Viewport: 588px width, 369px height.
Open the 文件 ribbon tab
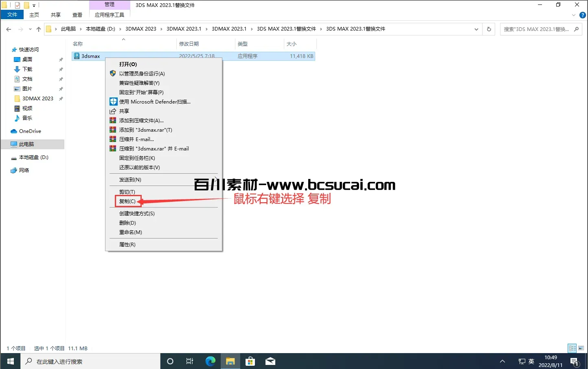(12, 15)
